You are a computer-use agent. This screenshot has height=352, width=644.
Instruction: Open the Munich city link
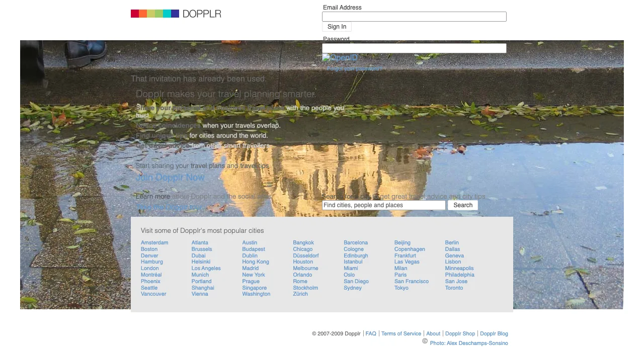coord(200,275)
